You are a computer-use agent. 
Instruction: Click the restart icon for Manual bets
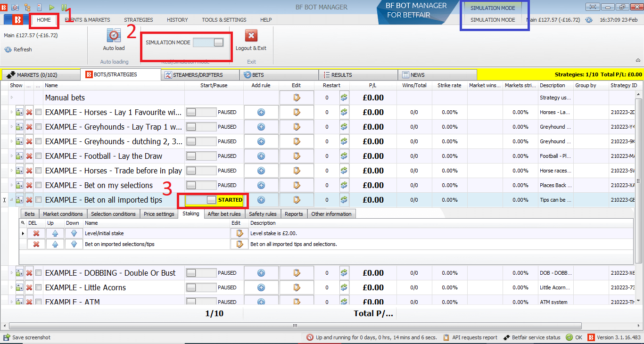pyautogui.click(x=344, y=98)
